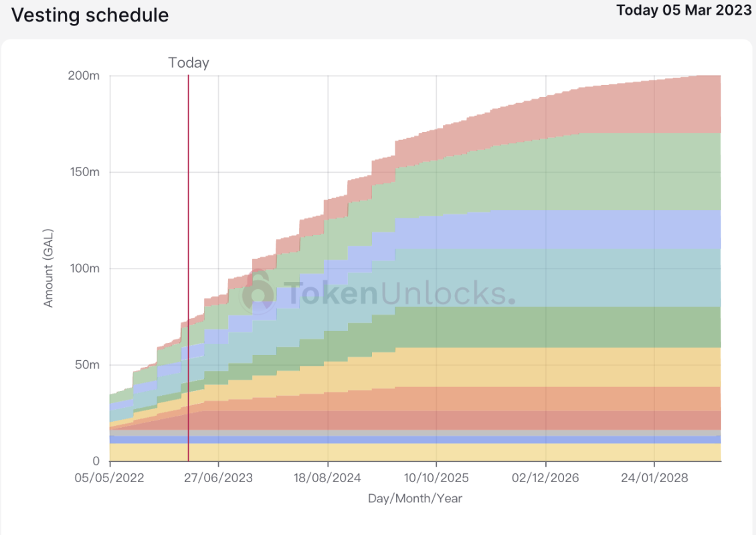Select the 27/06/2023 x-axis date label
This screenshot has width=756, height=535.
pyautogui.click(x=218, y=477)
